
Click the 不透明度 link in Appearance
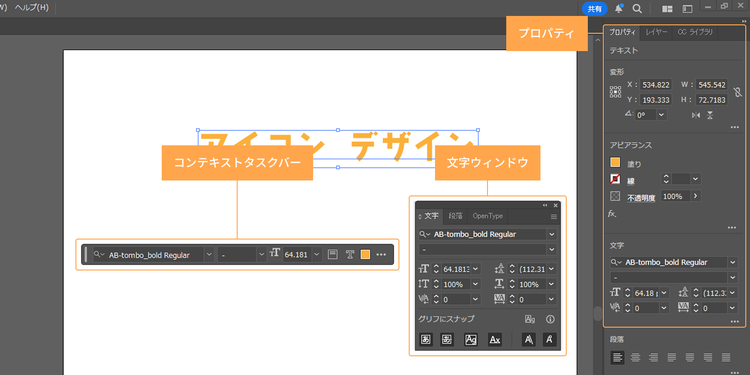641,198
